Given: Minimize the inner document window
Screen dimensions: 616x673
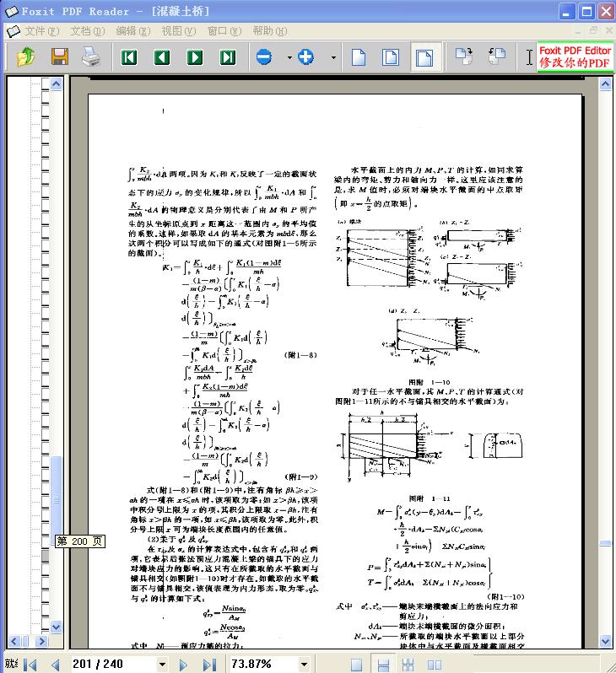Looking at the screenshot, I should tap(578, 31).
